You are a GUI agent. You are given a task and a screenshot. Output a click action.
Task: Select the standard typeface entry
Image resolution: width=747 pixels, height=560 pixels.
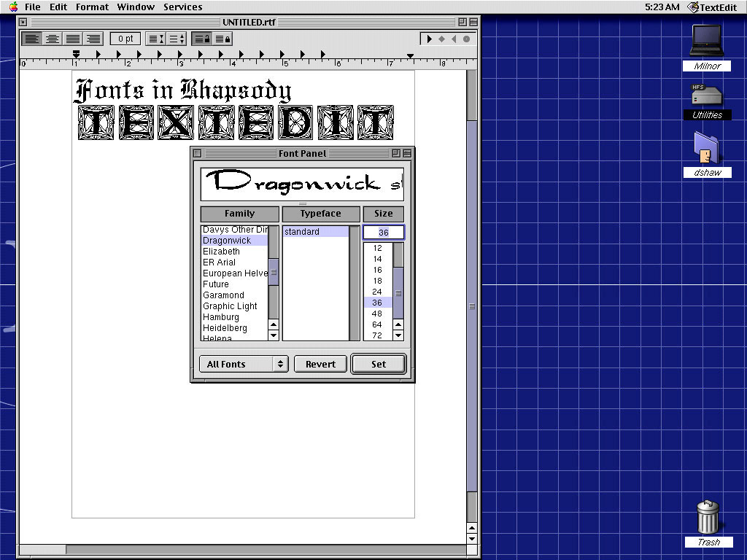(x=316, y=232)
